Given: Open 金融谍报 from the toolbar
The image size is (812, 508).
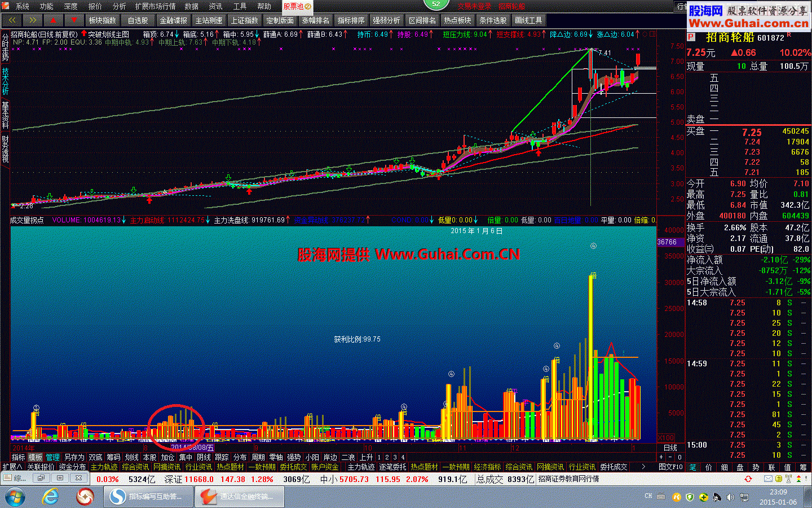Looking at the screenshot, I should point(173,20).
